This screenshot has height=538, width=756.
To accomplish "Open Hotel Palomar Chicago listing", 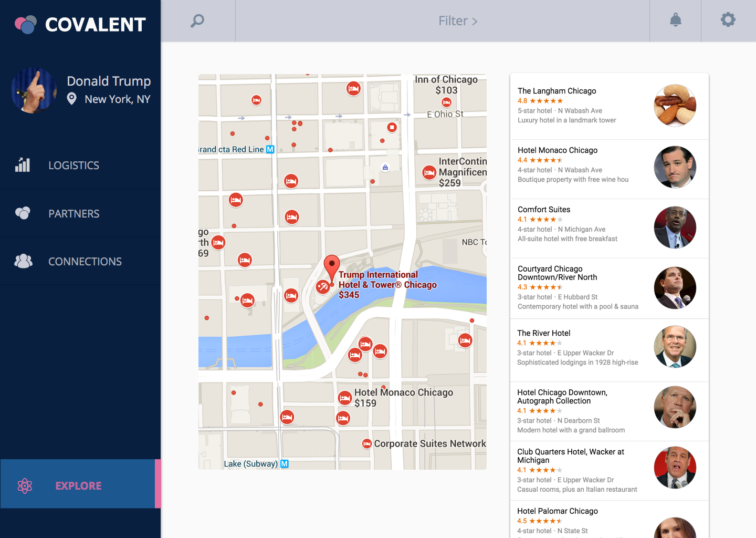I will click(x=610, y=520).
